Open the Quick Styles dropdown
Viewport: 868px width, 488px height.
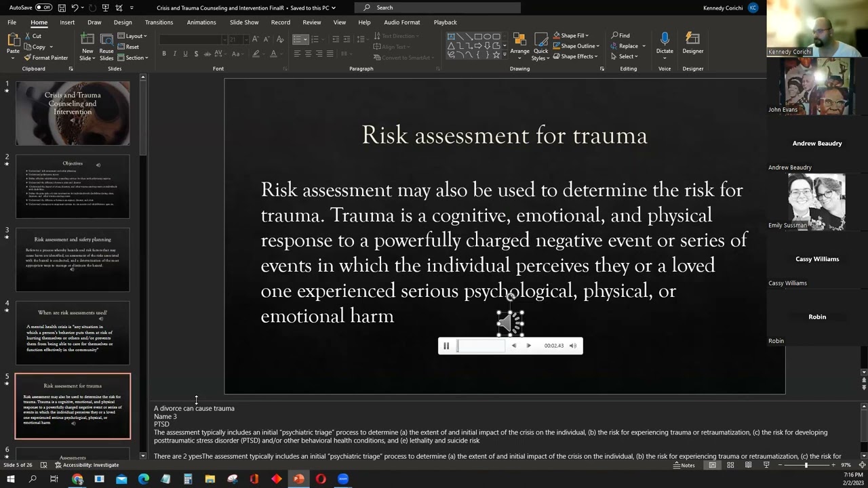[540, 46]
